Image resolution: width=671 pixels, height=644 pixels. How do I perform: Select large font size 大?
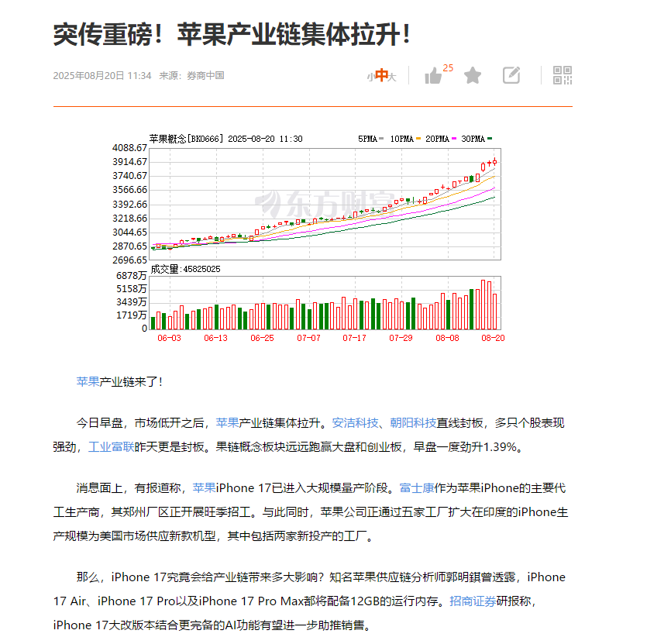392,77
